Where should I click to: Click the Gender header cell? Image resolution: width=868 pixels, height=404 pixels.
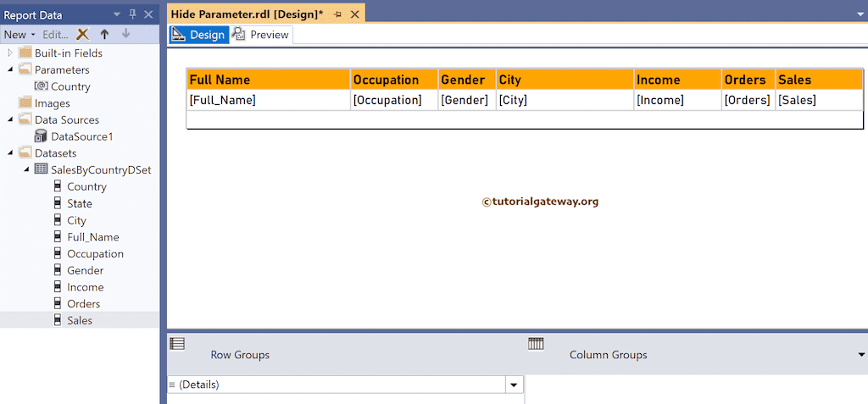click(467, 80)
